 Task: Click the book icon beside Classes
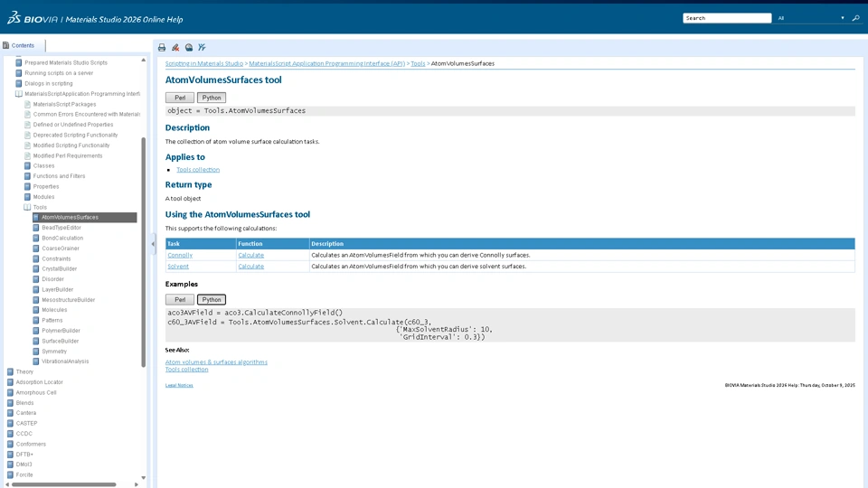27,166
